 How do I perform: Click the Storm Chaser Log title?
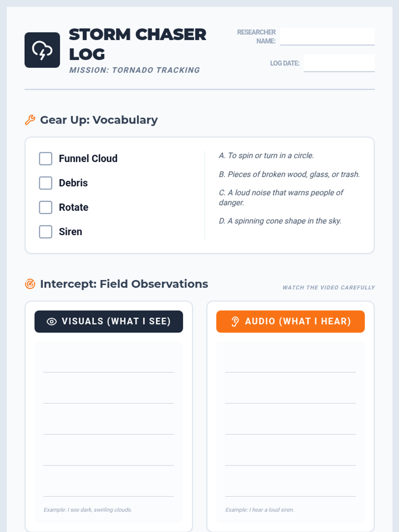(x=137, y=44)
